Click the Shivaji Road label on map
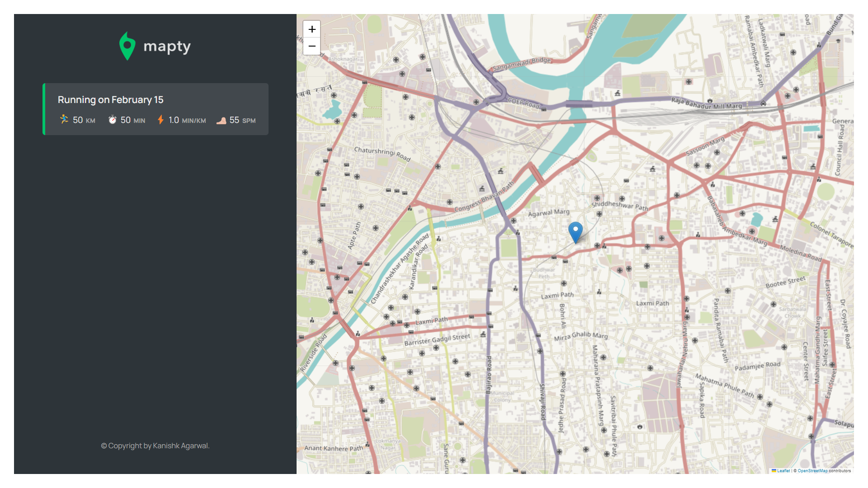Screen dimensions: 868x488 click(x=542, y=401)
